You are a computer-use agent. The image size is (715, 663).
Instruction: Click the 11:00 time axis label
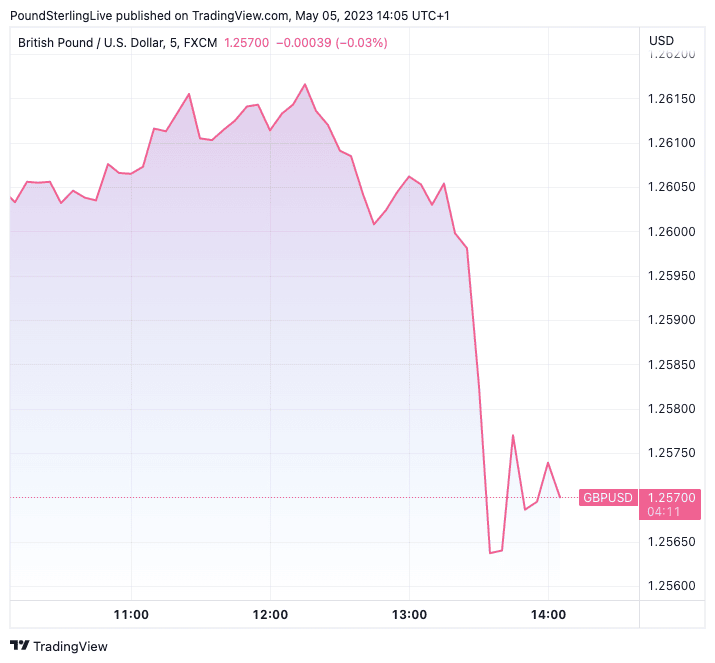pos(131,614)
